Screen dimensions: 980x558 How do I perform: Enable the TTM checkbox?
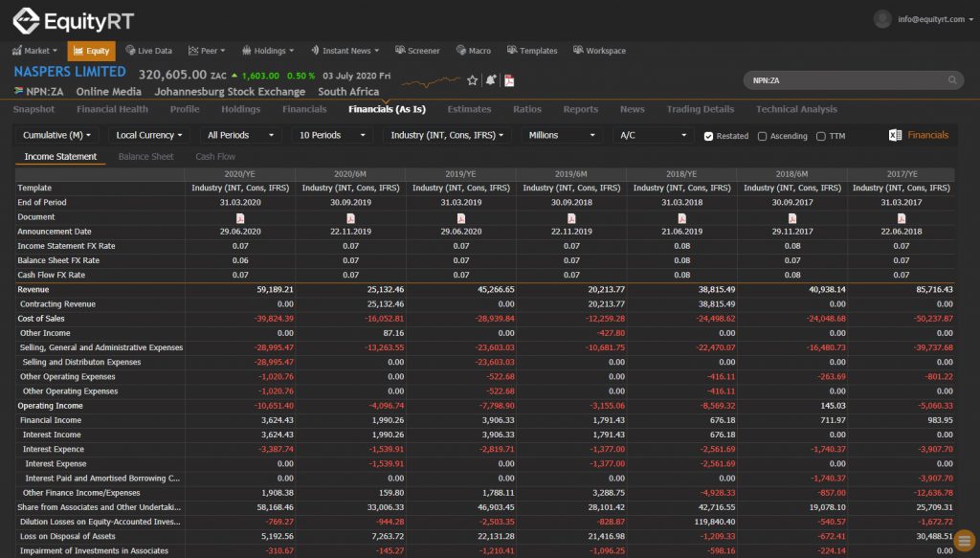[x=820, y=136]
